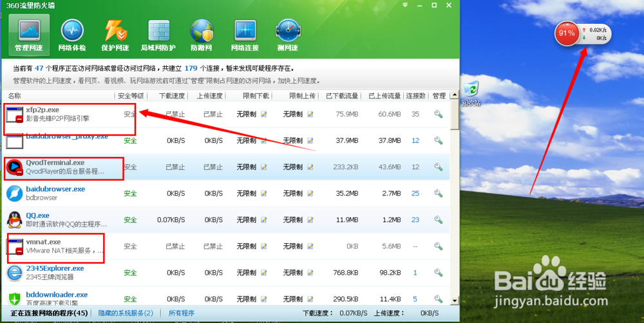Show 正在连接网络的程序(45) list
Image resolution: width=644 pixels, height=323 pixels.
50,313
